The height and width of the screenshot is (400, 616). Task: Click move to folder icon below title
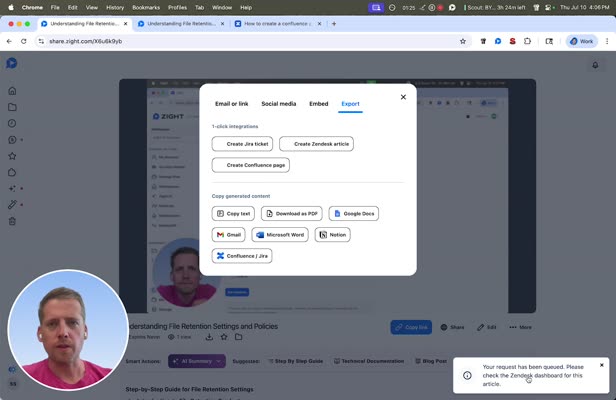click(x=238, y=337)
